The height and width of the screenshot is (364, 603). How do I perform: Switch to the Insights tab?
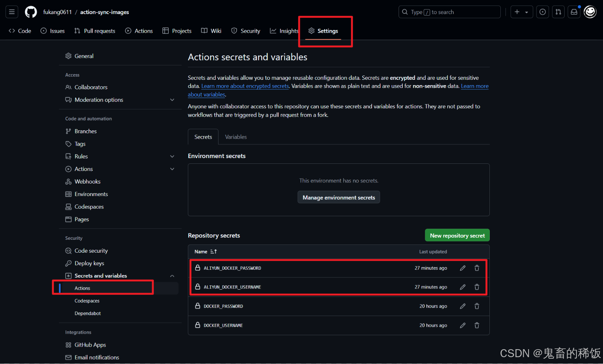pos(284,31)
